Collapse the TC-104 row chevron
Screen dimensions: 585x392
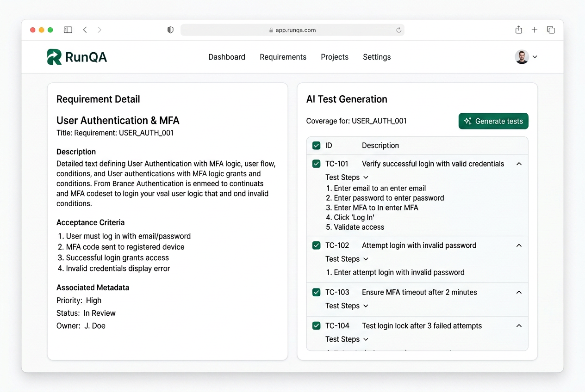click(x=519, y=326)
